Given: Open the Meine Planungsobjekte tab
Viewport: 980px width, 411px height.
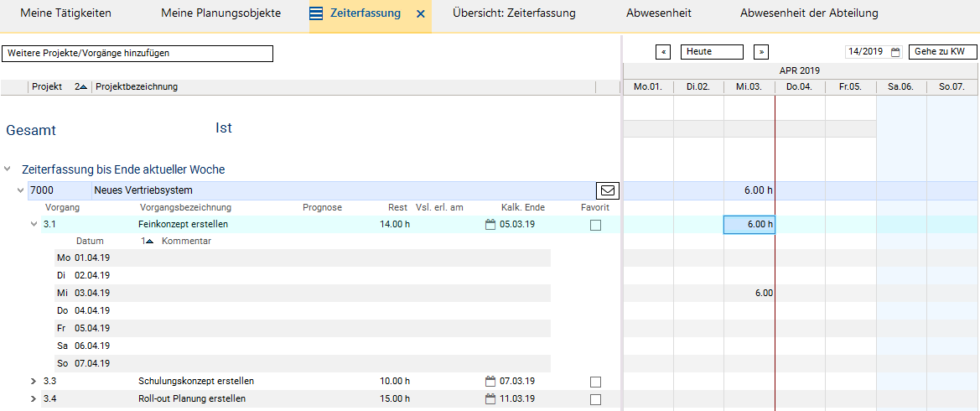Looking at the screenshot, I should click(221, 13).
